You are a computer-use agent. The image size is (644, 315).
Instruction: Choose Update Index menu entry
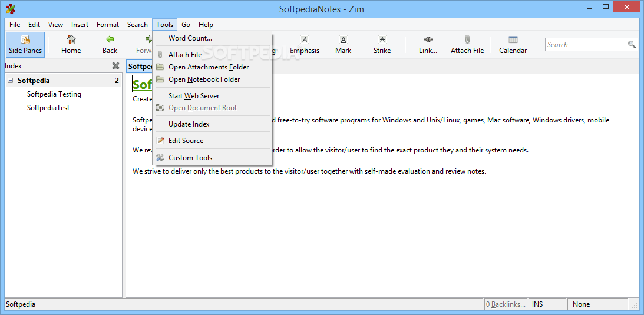[x=212, y=124]
